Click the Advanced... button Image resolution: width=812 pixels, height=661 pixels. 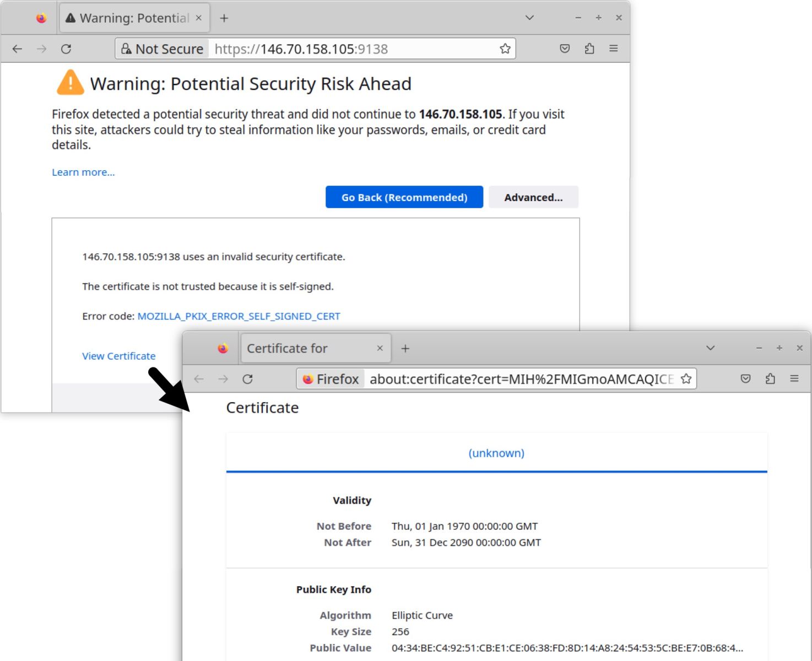533,197
